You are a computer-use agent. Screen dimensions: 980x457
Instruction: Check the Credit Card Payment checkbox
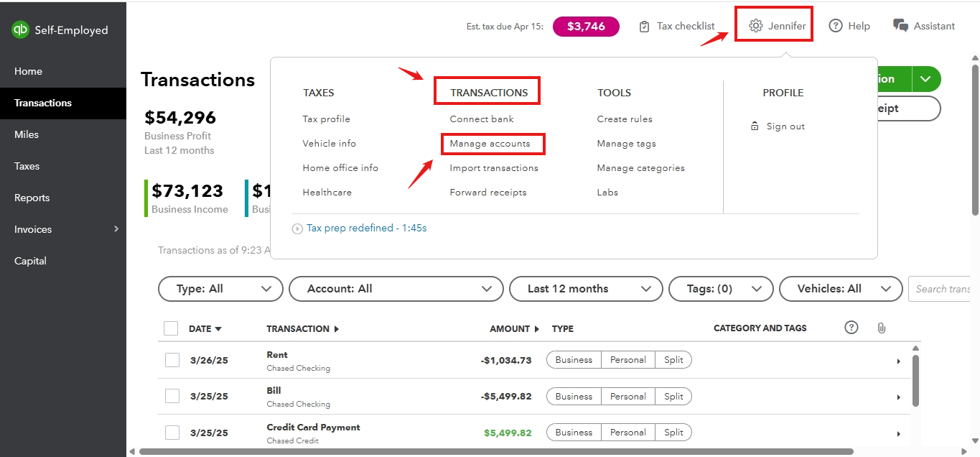click(172, 433)
